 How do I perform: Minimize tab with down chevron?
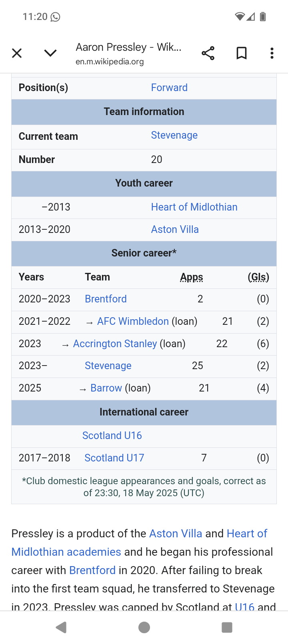coord(50,53)
